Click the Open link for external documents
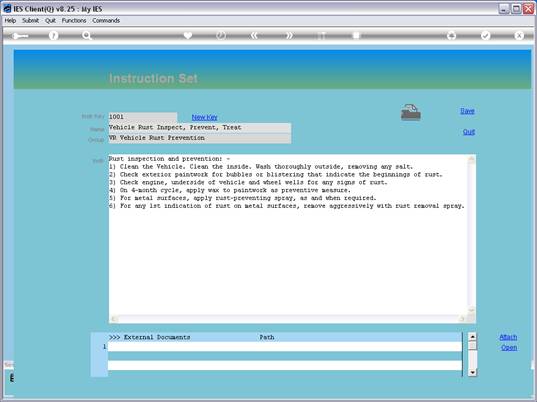 tap(509, 348)
